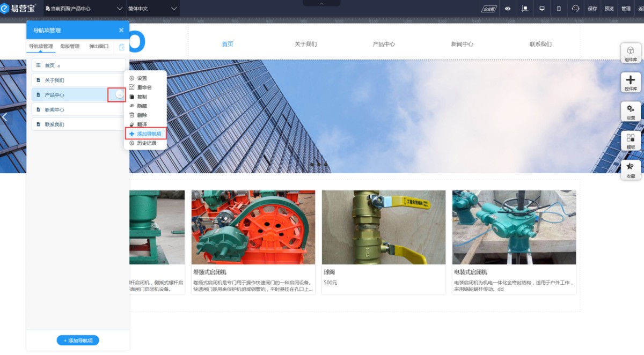This screenshot has width=644, height=355.
Task: Switch to the 母版管理 tab
Action: (70, 46)
